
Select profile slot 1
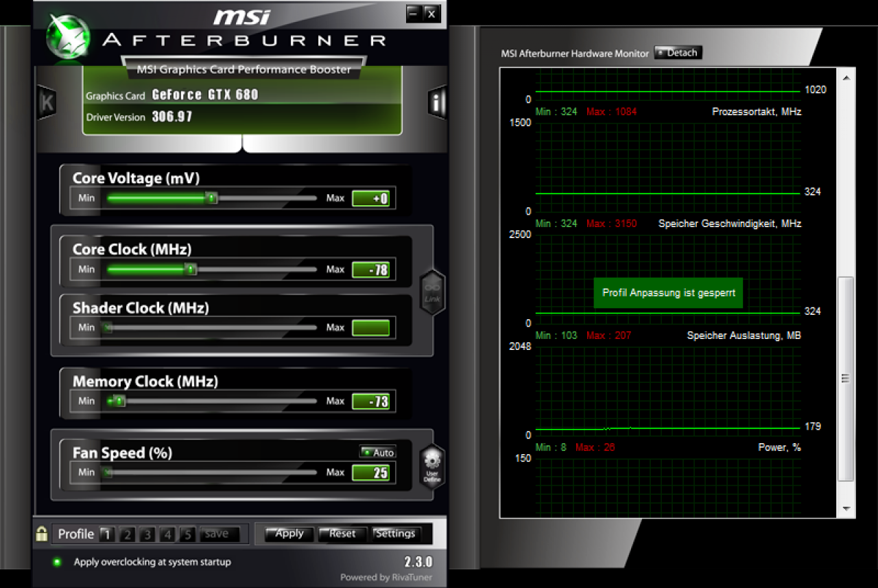coord(106,534)
